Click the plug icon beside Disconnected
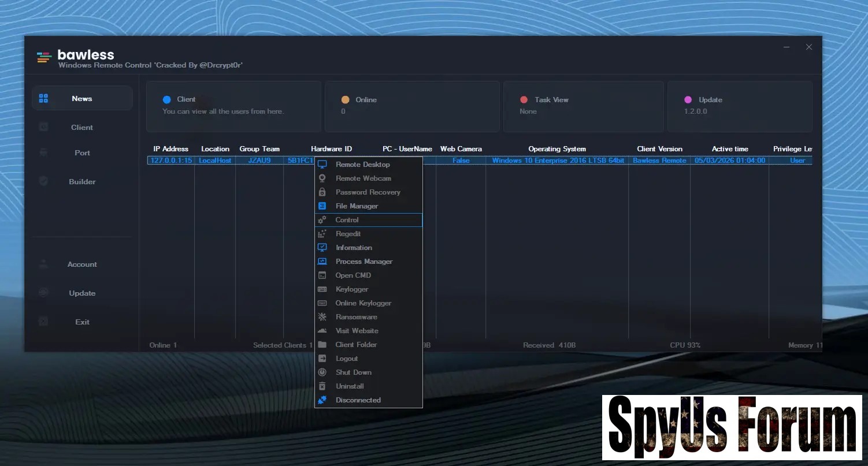This screenshot has height=466, width=868. coord(322,400)
